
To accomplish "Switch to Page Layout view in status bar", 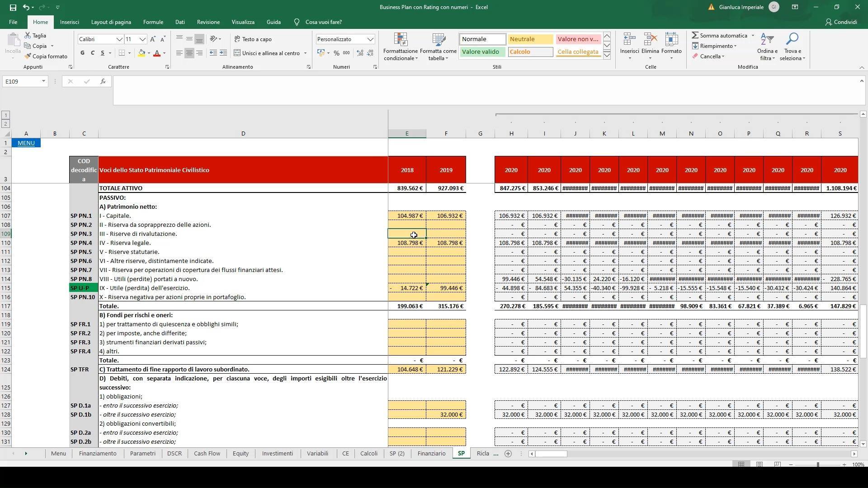I will (x=759, y=465).
